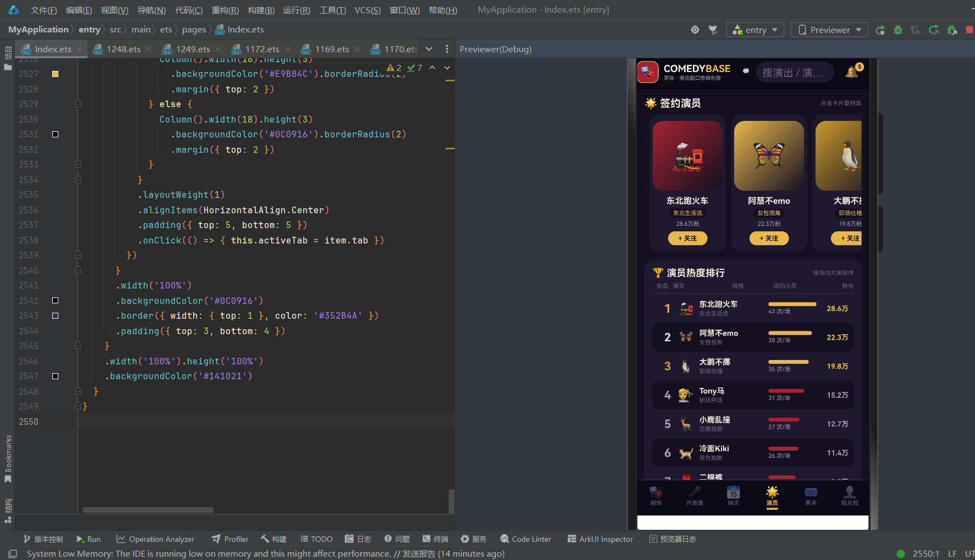Open the 东北跑火车 performer card thumbnail
The image size is (975, 560).
coord(687,156)
